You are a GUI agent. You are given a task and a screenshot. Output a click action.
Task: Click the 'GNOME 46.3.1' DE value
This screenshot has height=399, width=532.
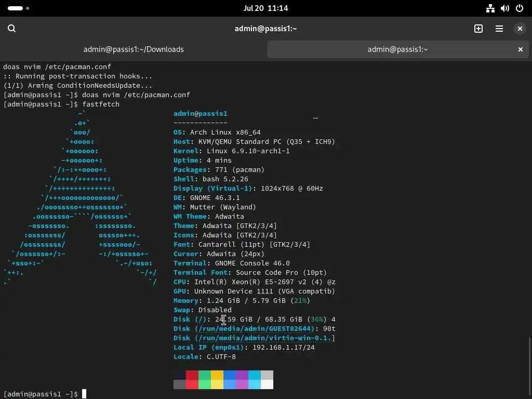[215, 198]
